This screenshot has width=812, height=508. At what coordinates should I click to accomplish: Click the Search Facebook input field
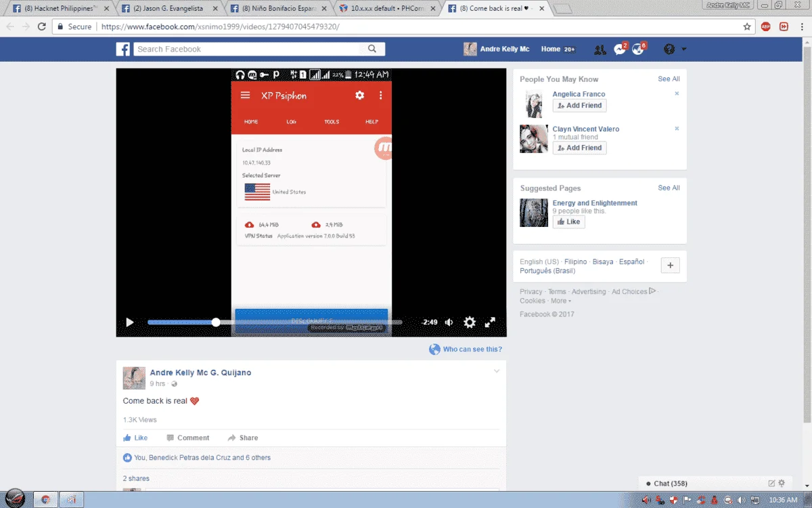pyautogui.click(x=248, y=49)
